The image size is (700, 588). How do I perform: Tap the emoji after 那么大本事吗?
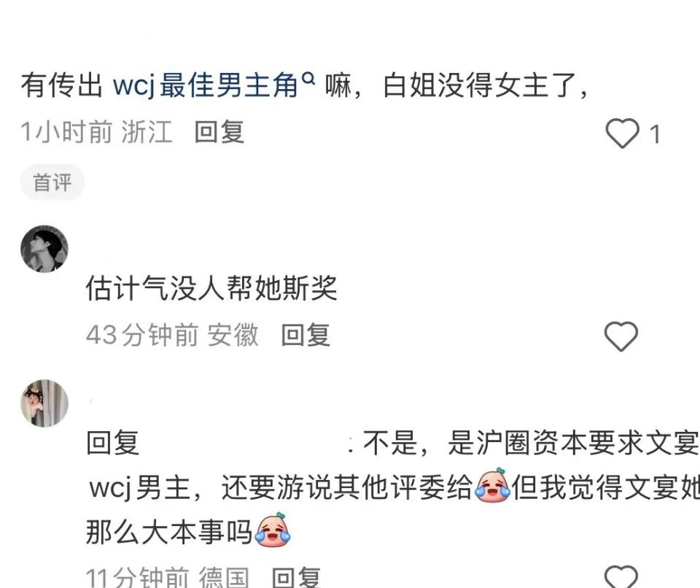272,530
